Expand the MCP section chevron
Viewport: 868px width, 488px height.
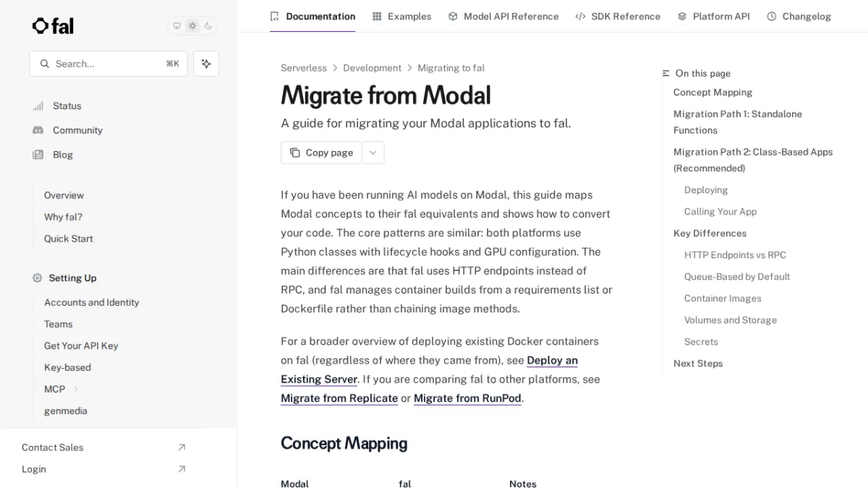[76, 389]
